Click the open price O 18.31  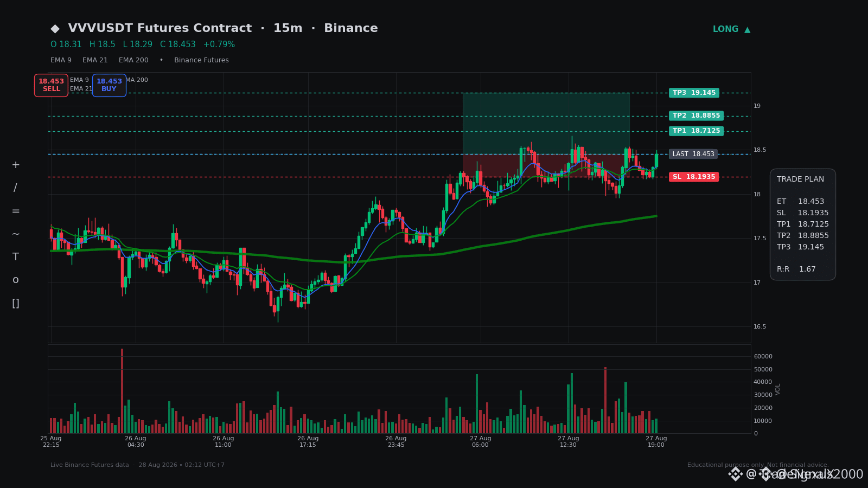pos(66,44)
